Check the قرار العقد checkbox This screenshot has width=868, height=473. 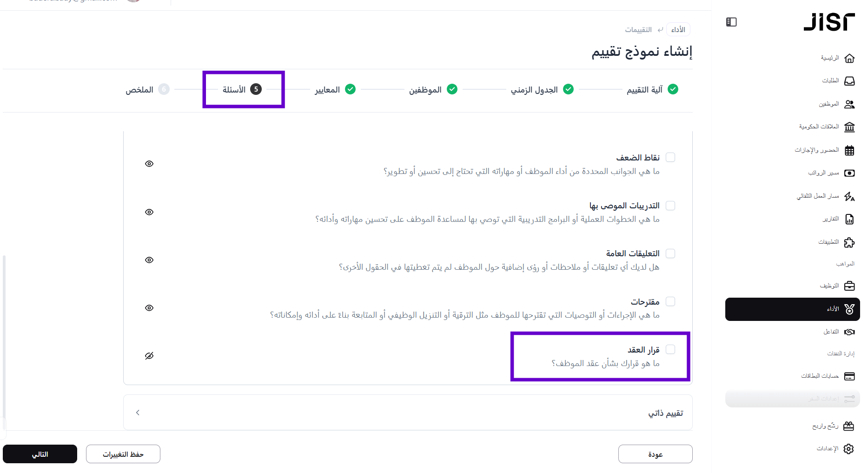coord(670,349)
